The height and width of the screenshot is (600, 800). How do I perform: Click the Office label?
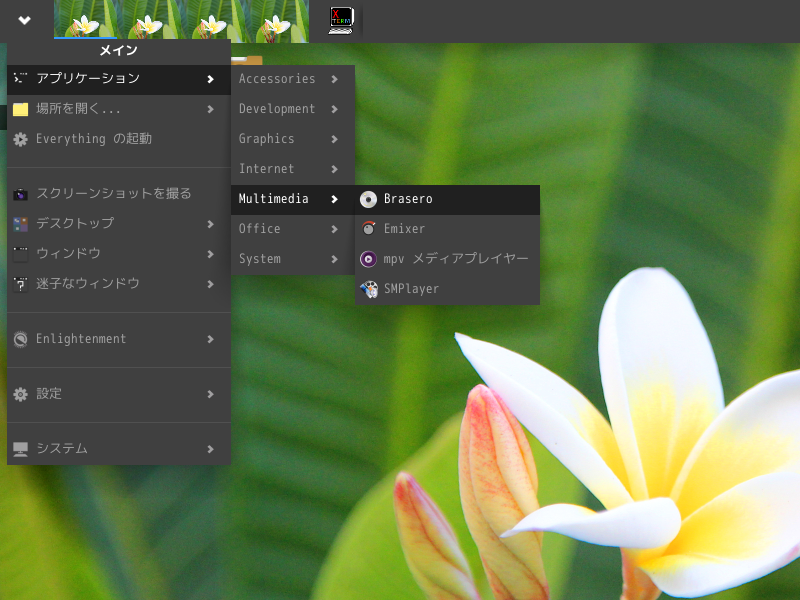[259, 229]
